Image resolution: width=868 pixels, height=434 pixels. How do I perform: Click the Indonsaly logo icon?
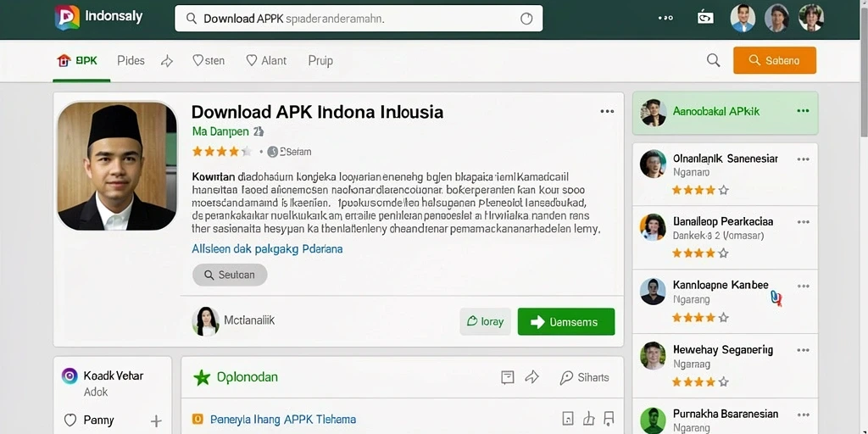[68, 17]
